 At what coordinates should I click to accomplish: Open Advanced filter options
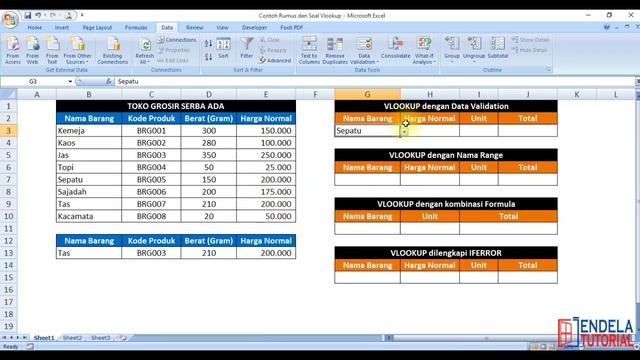(x=275, y=60)
